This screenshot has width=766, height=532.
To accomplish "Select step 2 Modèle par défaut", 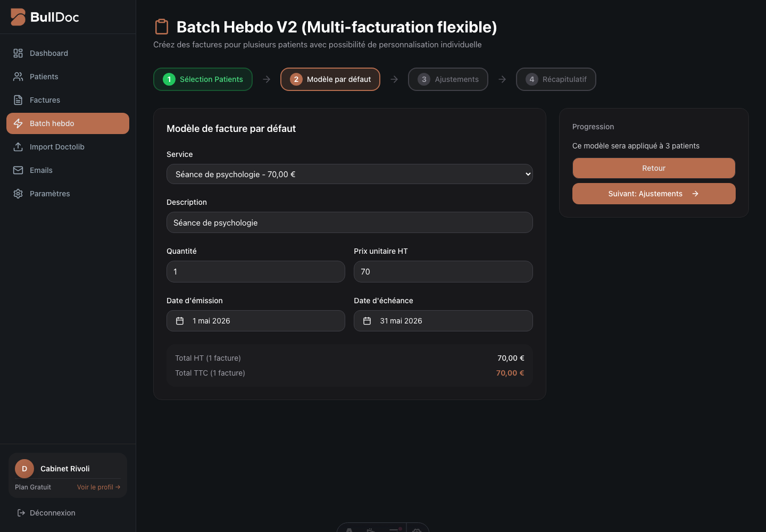I will [330, 79].
